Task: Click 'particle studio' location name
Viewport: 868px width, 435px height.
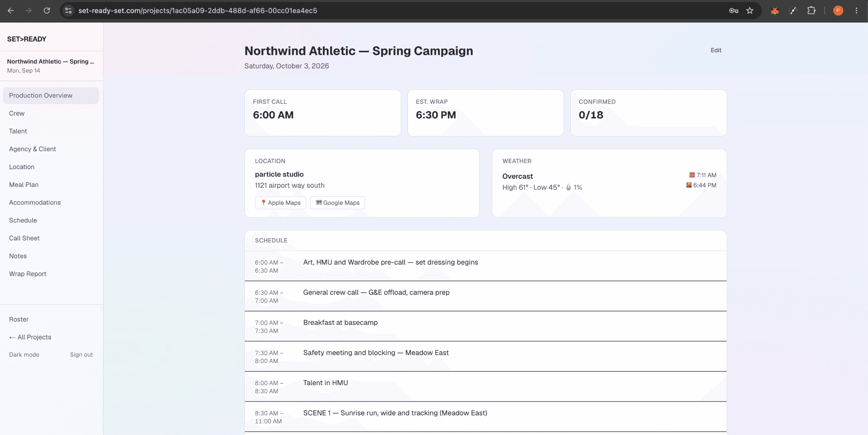Action: coord(279,174)
